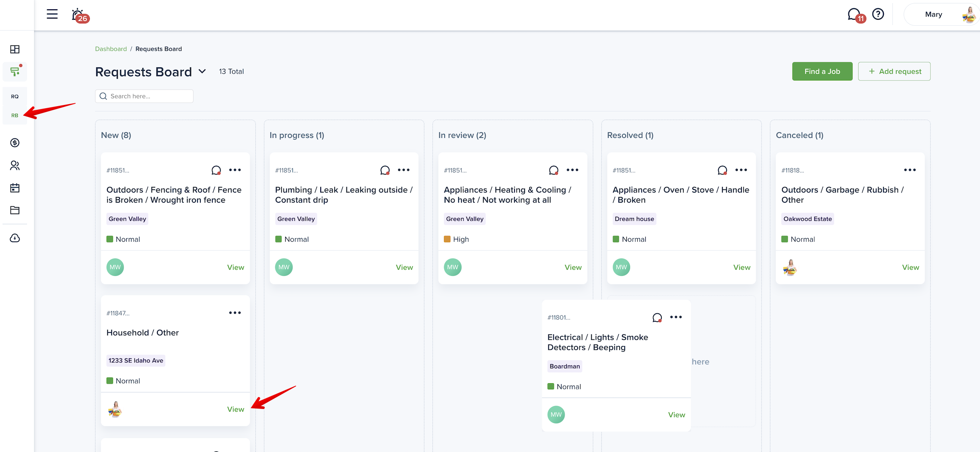This screenshot has height=452, width=980.
Task: Go to the Dashboard breadcrumb link
Action: click(111, 49)
